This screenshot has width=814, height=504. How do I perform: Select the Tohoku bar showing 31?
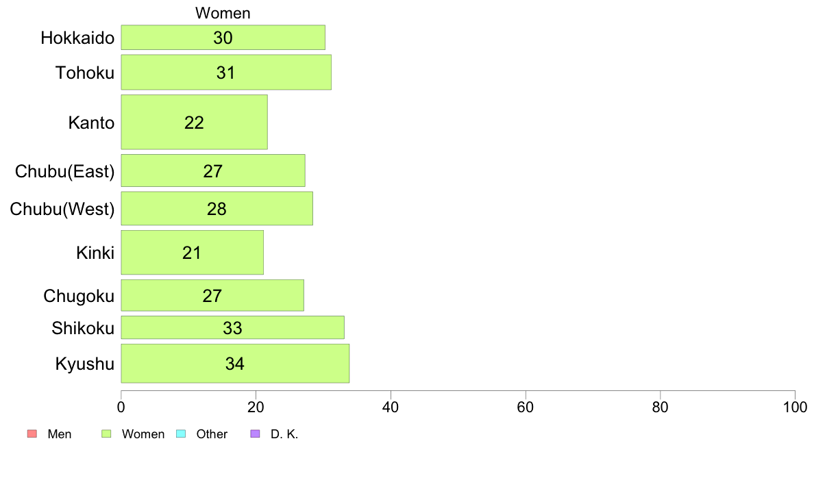coord(226,73)
